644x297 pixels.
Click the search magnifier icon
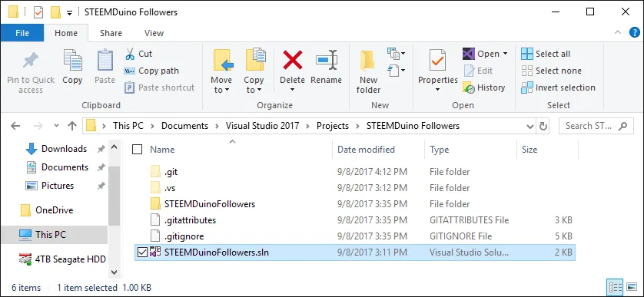623,126
